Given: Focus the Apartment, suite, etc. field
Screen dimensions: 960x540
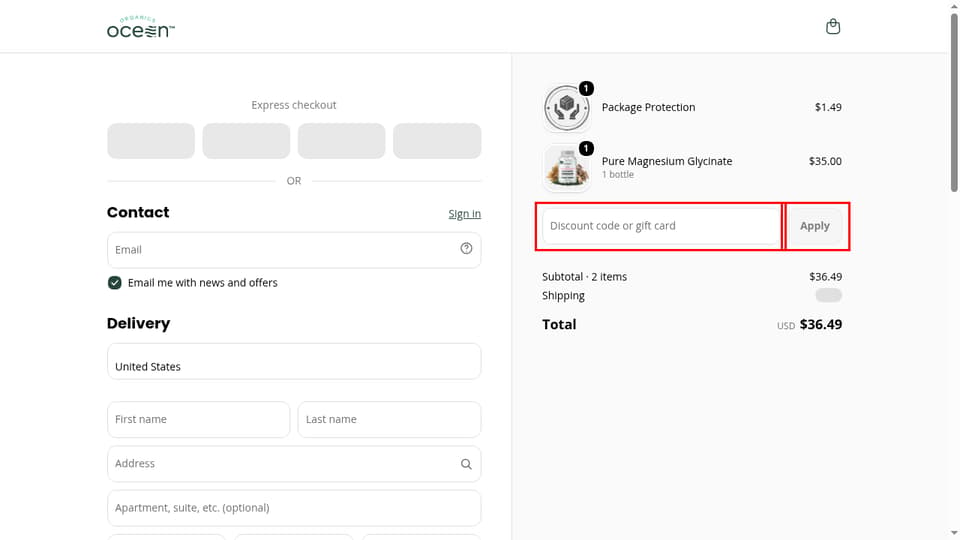Looking at the screenshot, I should click(294, 508).
